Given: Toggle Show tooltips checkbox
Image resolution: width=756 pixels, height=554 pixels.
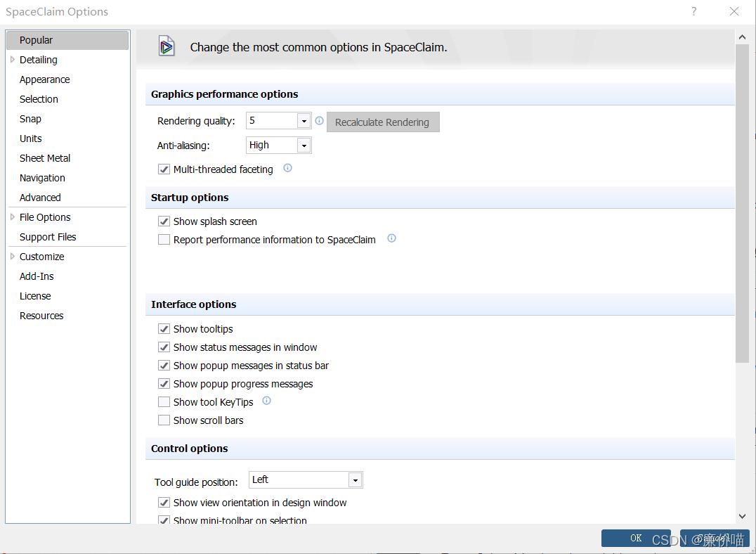Looking at the screenshot, I should [x=164, y=329].
